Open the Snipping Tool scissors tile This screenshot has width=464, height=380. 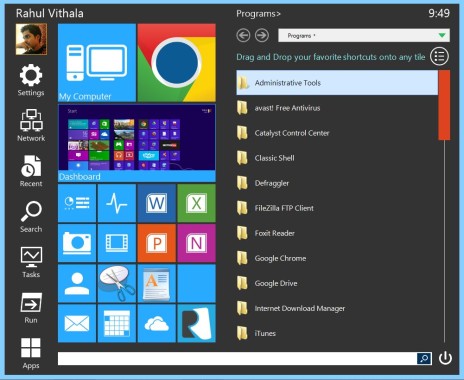pyautogui.click(x=117, y=283)
